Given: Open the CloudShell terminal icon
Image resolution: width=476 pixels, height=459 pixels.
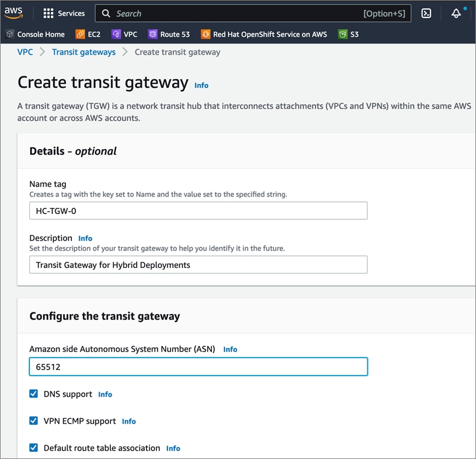Looking at the screenshot, I should [x=426, y=13].
